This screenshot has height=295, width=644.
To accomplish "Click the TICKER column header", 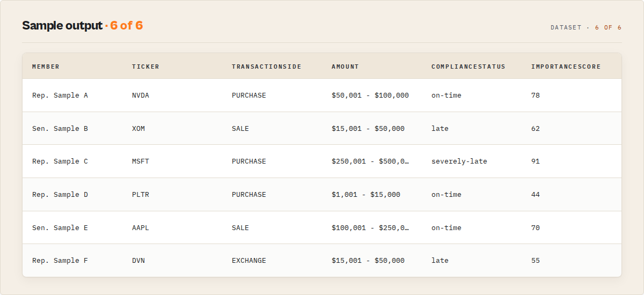I will (x=146, y=67).
